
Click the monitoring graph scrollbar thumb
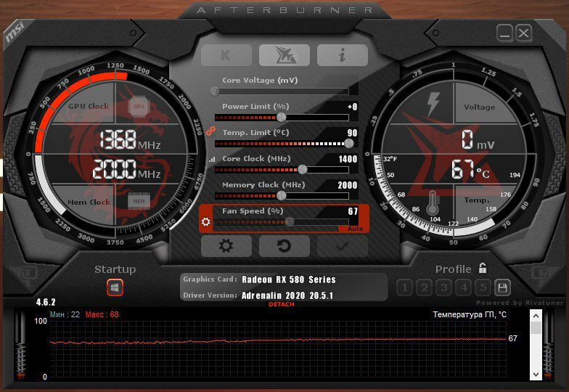click(536, 328)
